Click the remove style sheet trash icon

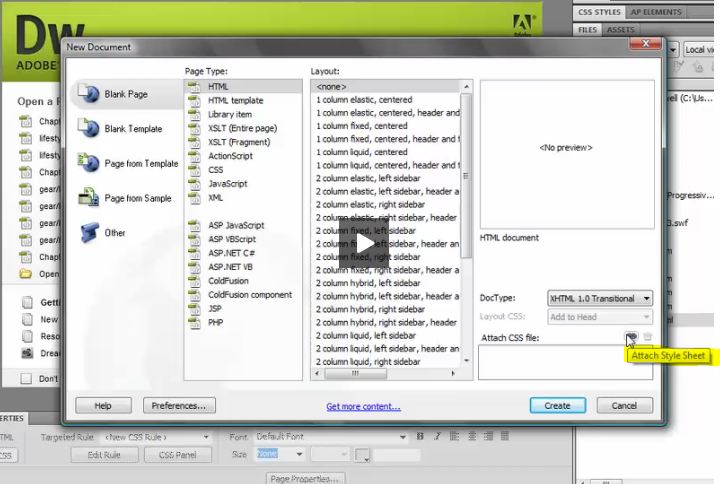(x=647, y=337)
